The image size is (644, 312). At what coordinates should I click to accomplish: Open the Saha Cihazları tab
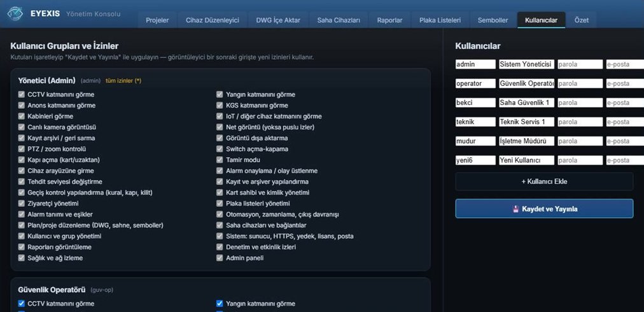339,20
